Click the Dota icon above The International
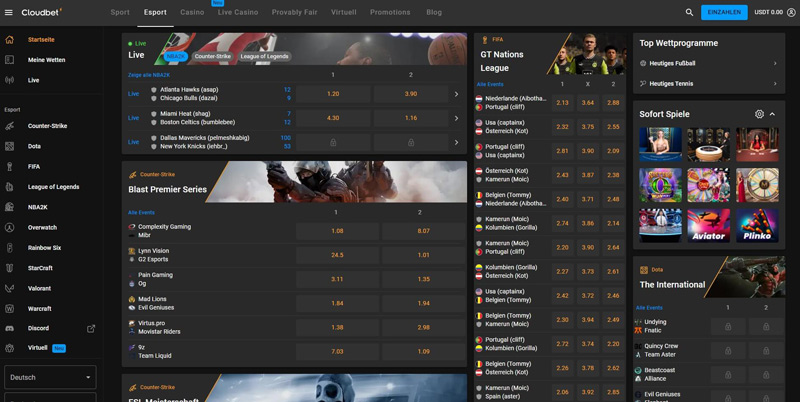 coord(644,270)
